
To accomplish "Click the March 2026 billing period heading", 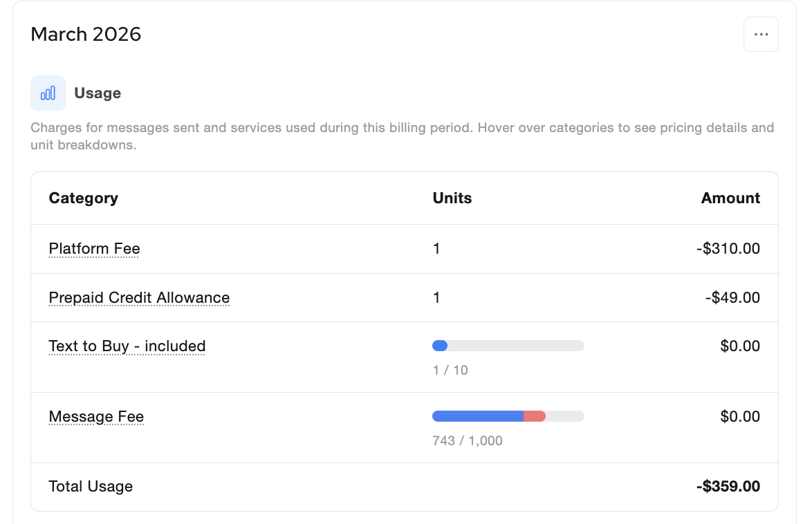I will (86, 35).
